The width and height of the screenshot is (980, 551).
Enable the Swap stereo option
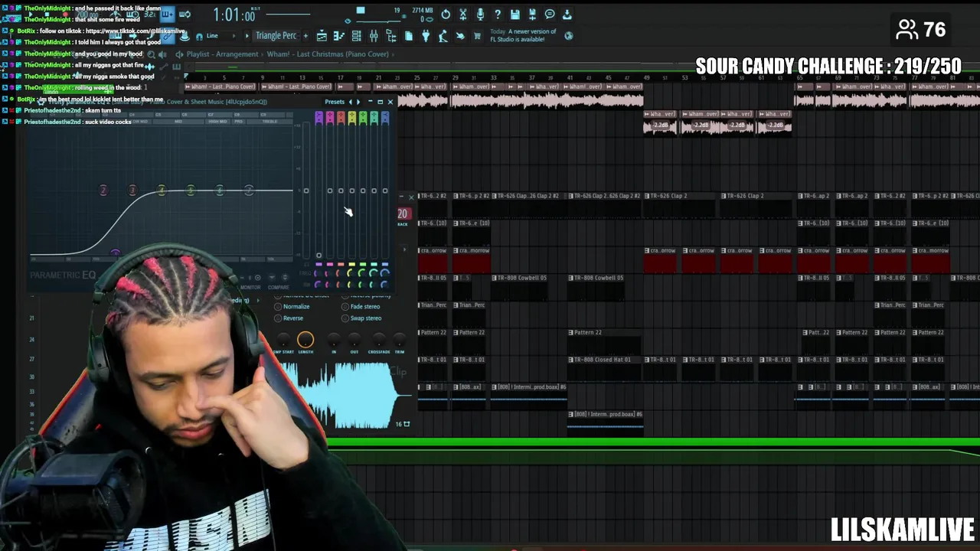pos(361,318)
